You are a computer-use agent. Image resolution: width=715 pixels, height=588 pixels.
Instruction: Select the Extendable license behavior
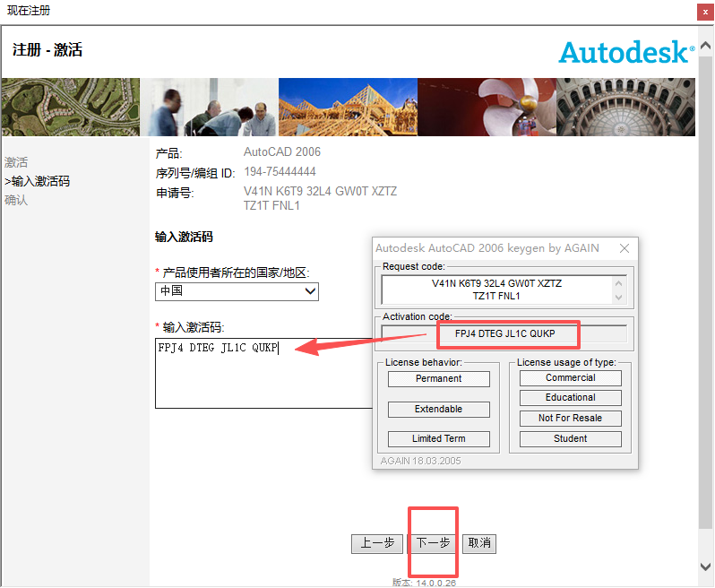[x=438, y=410]
